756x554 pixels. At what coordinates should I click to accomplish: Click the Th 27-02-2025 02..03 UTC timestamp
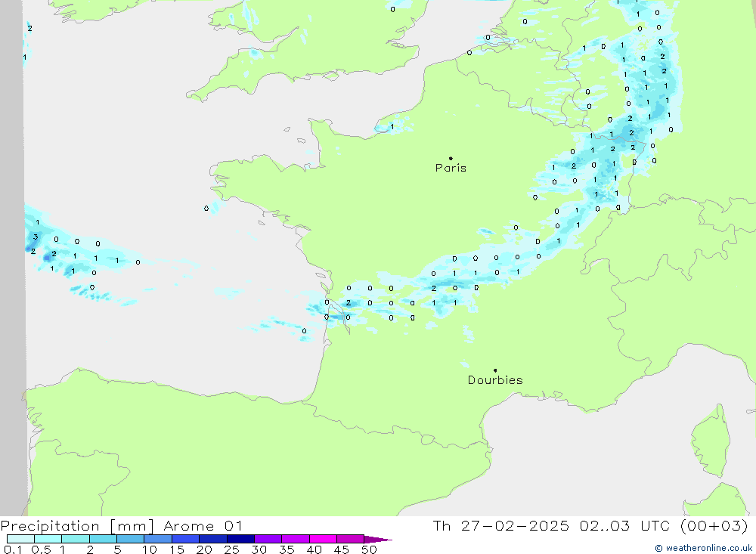coord(590,525)
